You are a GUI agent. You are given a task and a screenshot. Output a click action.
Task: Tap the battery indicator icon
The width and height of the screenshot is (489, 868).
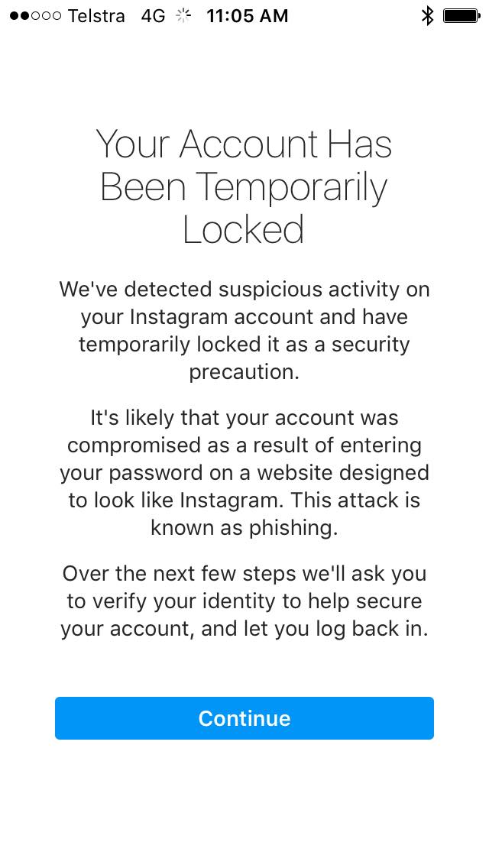(461, 15)
